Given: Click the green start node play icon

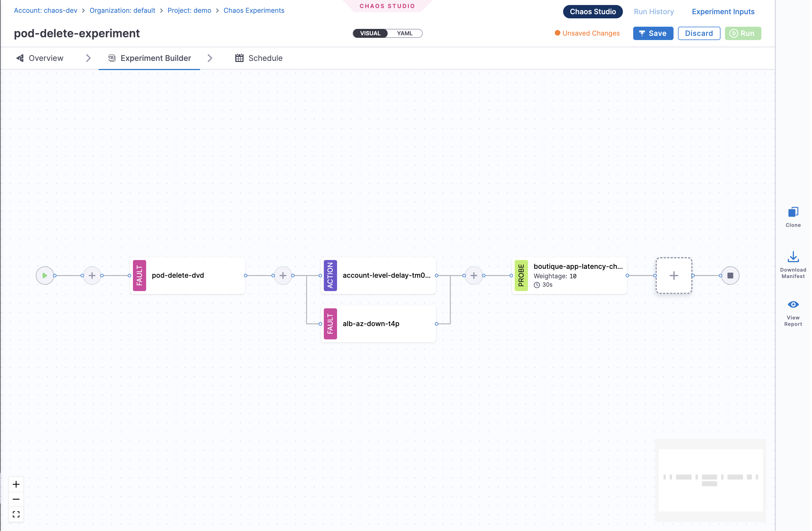Looking at the screenshot, I should 45,276.
